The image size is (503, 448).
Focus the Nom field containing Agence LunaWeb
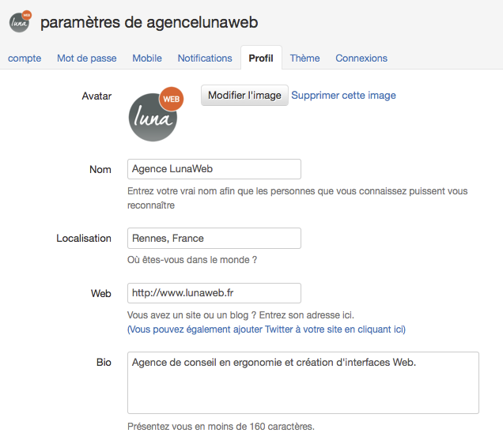tap(214, 169)
